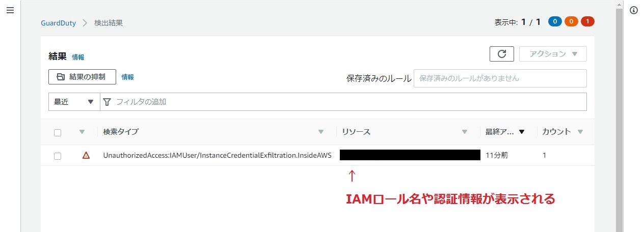Open the info panel icon at top right
Screen dimensions: 644x232
pyautogui.click(x=634, y=10)
